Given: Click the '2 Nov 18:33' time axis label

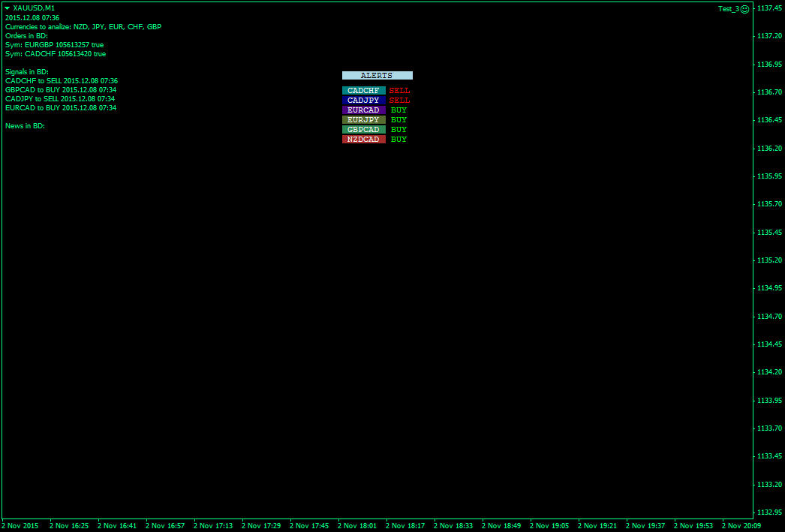Looking at the screenshot, I should point(453,526).
